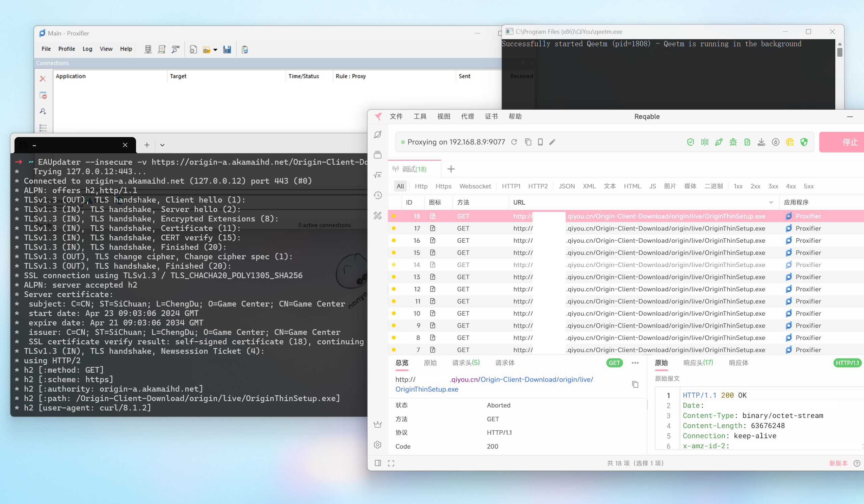Toggle the shield SSL check icon
The image size is (864, 504).
pos(690,142)
